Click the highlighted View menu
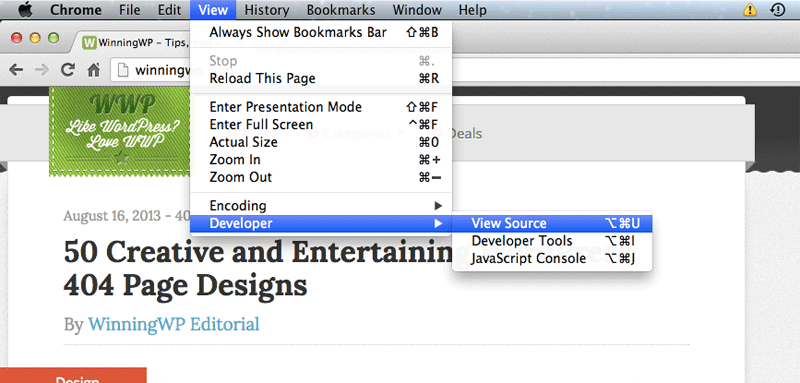800x383 pixels. coord(213,10)
